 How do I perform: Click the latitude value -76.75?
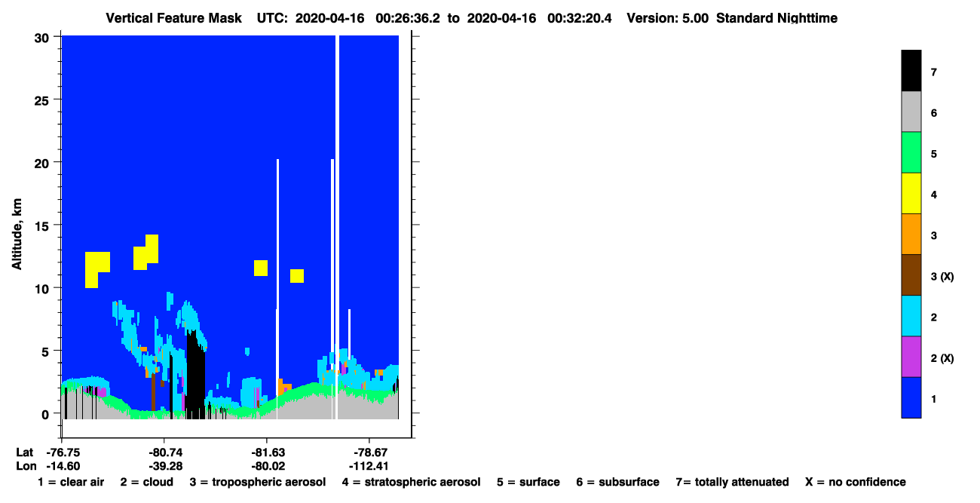(63, 452)
